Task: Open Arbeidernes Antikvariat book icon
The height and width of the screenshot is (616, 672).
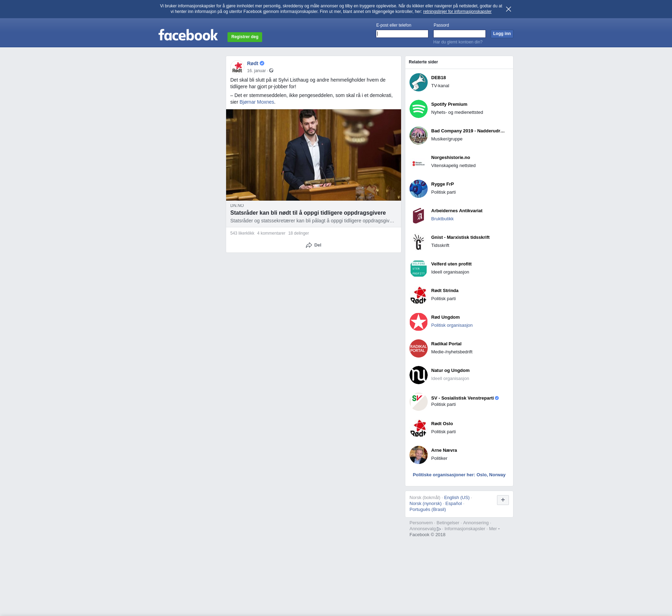Action: click(419, 215)
